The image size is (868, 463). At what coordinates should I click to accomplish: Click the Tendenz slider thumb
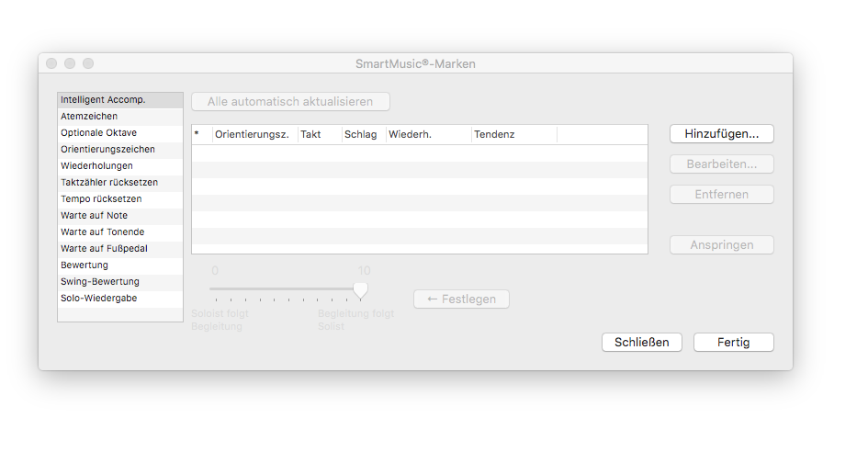[x=360, y=290]
